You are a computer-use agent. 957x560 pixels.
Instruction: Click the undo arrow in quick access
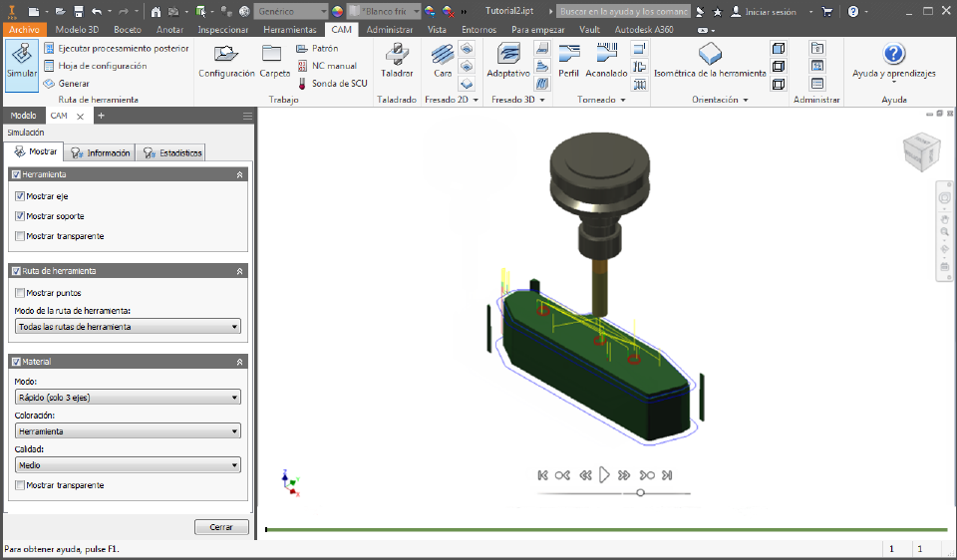tap(97, 12)
